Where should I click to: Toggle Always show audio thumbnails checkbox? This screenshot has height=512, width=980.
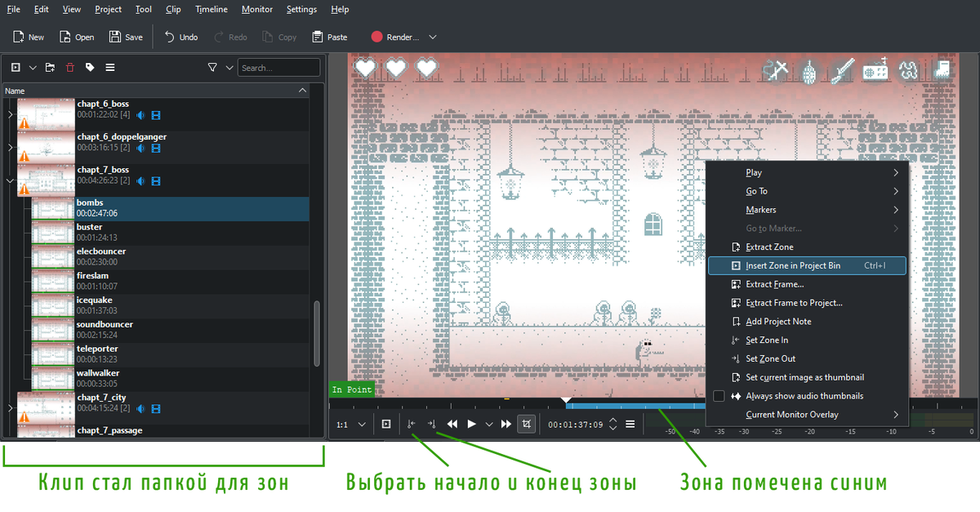coord(719,396)
